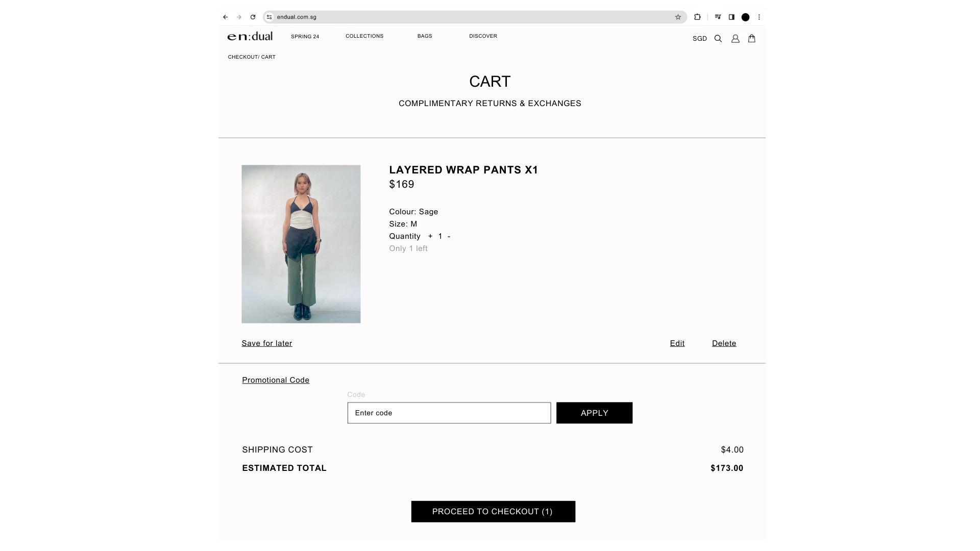This screenshot has height=551, width=980.
Task: Click PROCEED TO CHECKOUT button
Action: click(x=493, y=511)
